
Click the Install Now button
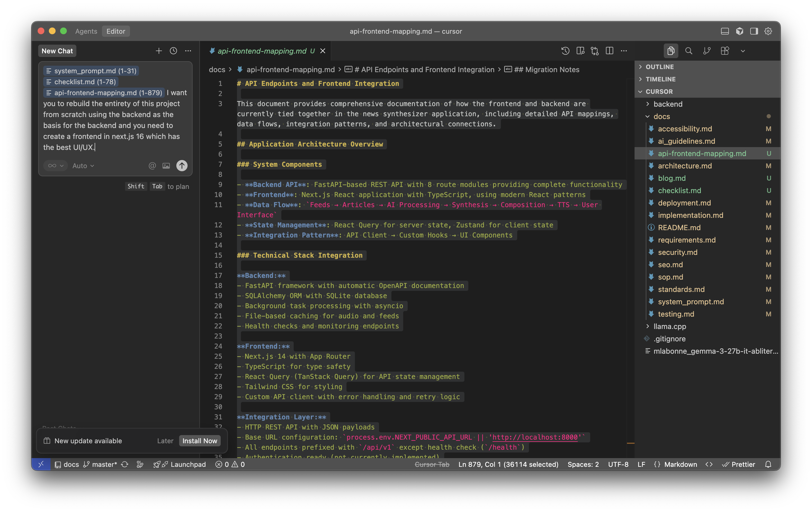[200, 441]
